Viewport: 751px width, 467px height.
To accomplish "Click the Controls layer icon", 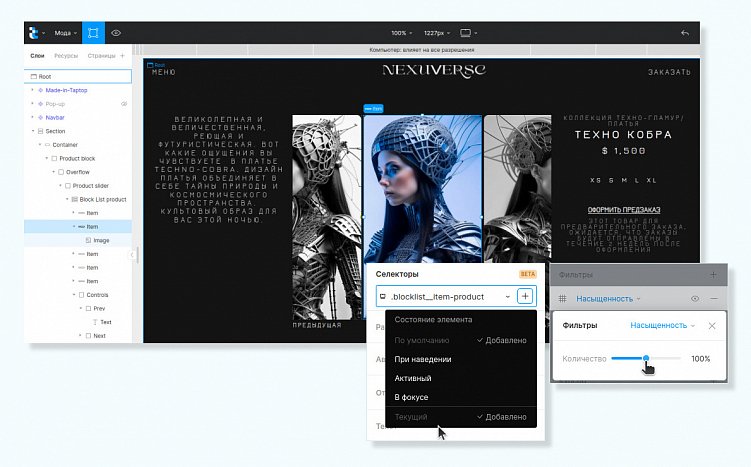I will 81,295.
